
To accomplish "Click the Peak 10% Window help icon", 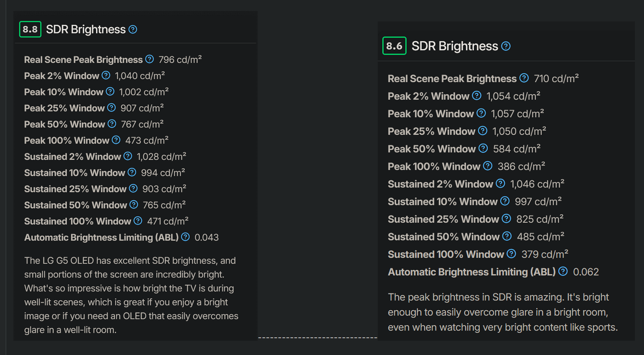I will click(110, 91).
